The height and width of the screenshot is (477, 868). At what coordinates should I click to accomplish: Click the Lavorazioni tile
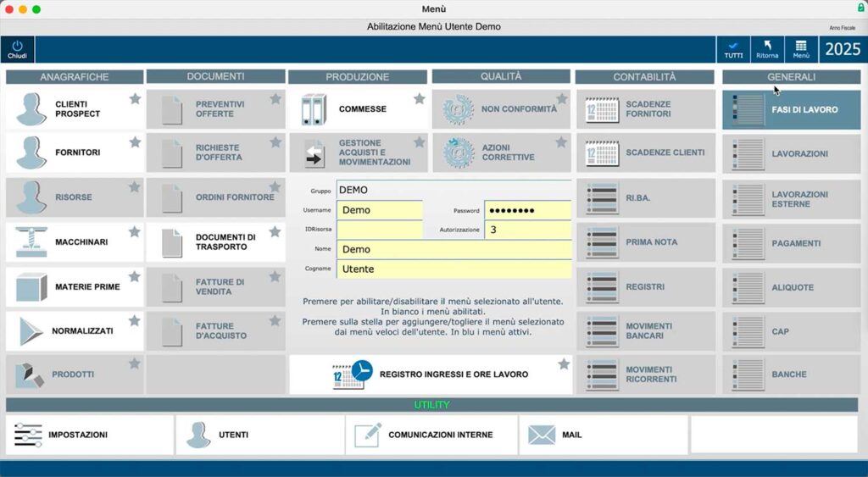[792, 153]
